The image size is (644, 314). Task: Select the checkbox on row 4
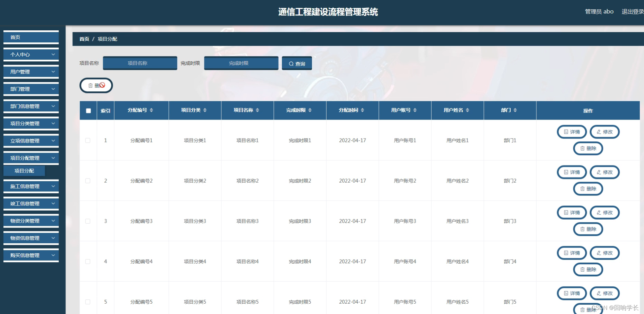[x=88, y=261]
